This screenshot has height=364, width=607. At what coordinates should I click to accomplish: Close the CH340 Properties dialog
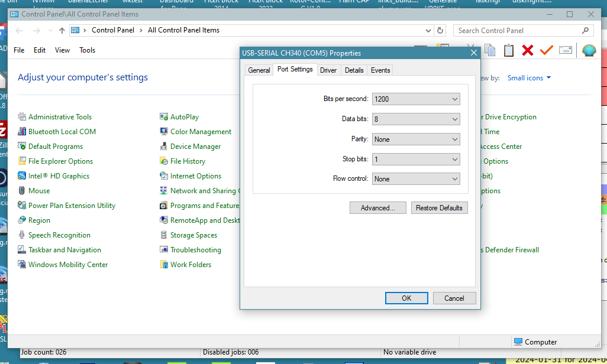coord(474,53)
